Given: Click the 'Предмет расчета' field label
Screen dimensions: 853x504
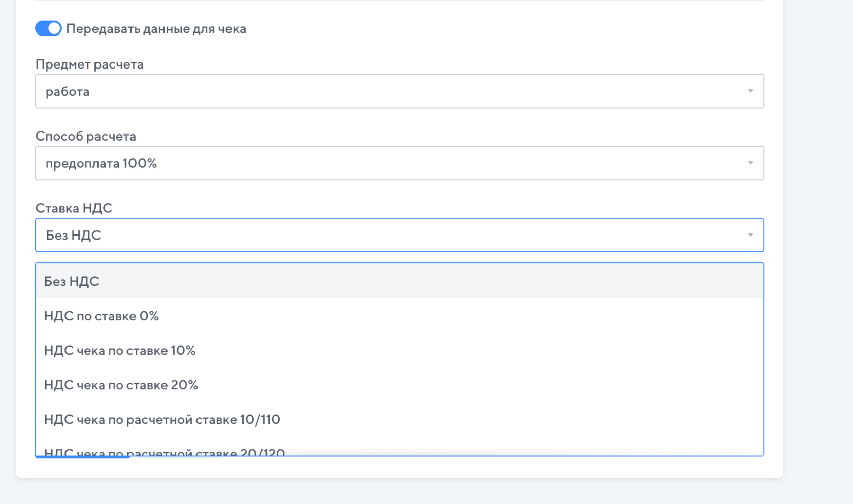Looking at the screenshot, I should pyautogui.click(x=89, y=64).
